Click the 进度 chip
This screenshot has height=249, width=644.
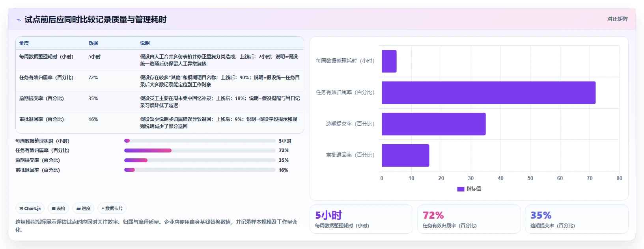coord(83,208)
